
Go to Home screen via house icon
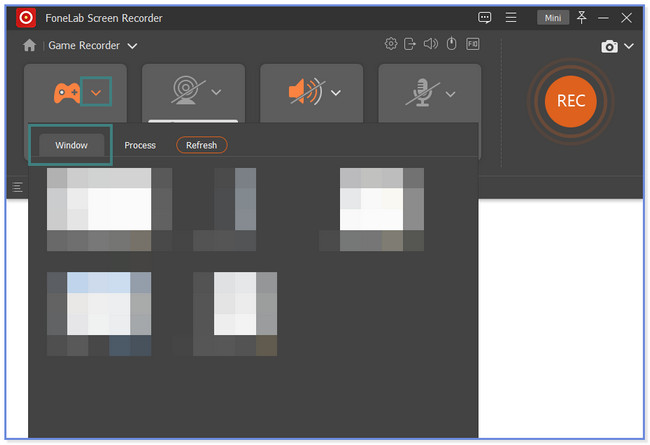point(29,45)
